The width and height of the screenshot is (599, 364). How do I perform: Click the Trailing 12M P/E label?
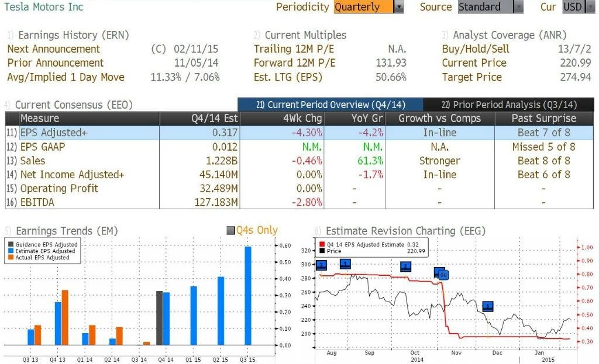coord(294,49)
